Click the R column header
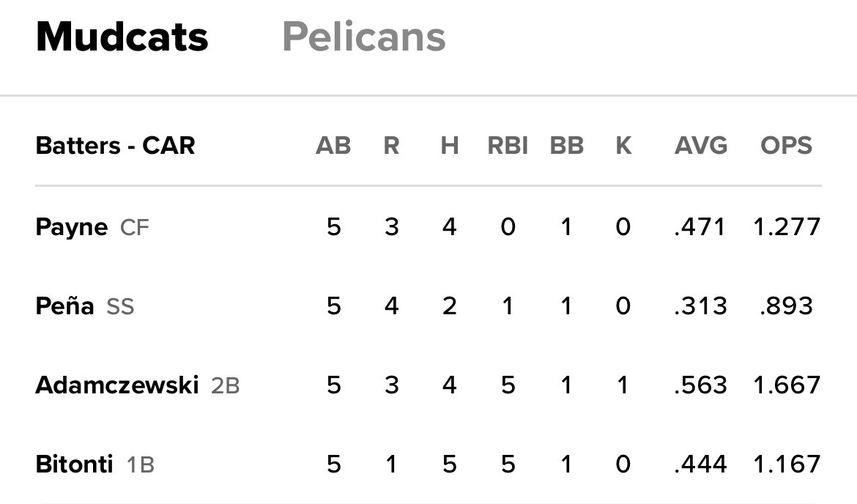 pos(391,146)
